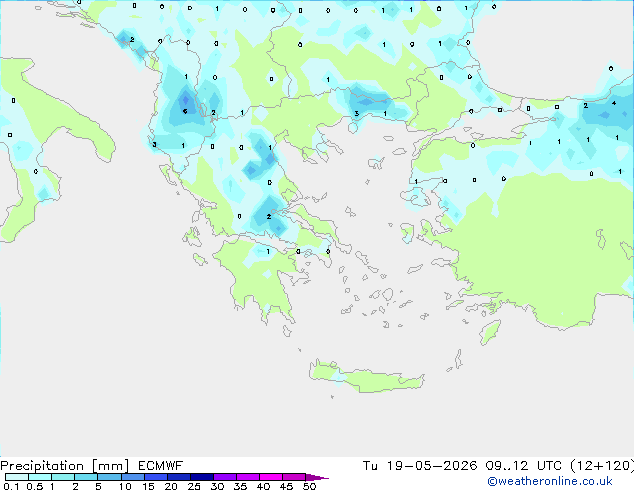Viewport: 634px width, 490px height.
Task: Click the '09..12 UTC' time range text
Action: (x=525, y=466)
